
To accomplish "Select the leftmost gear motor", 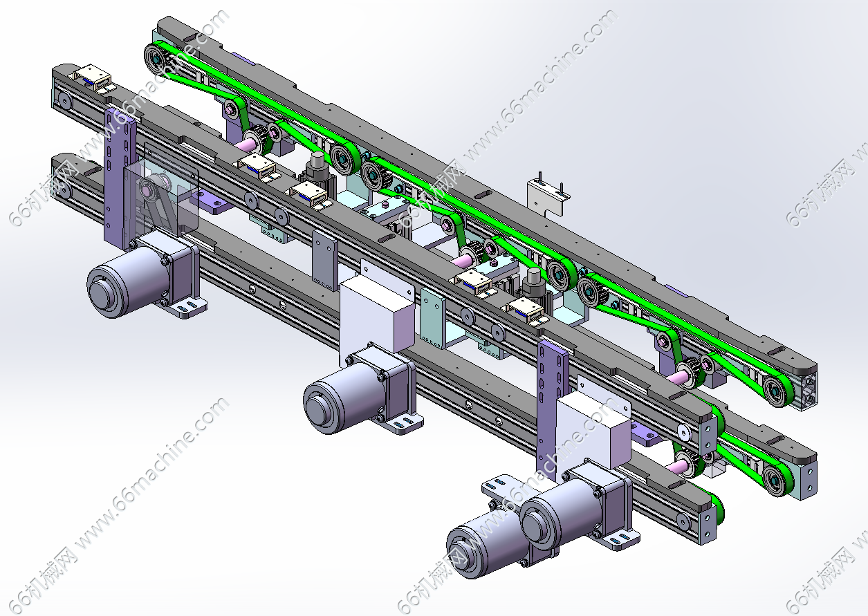I will (x=131, y=280).
